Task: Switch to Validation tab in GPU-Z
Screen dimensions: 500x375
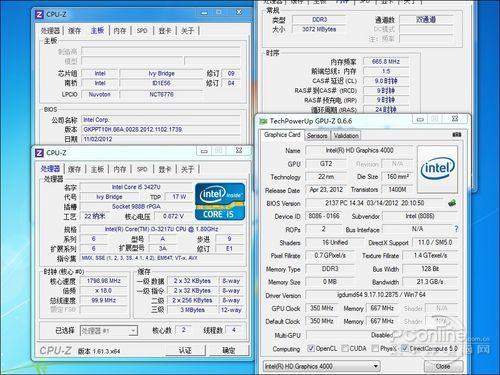Action: [346, 136]
